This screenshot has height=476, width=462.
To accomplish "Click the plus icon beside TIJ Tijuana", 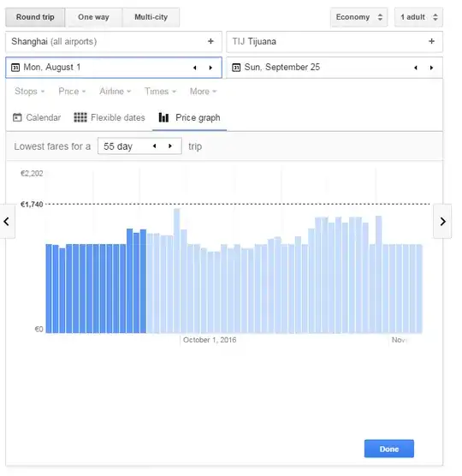I will pyautogui.click(x=431, y=41).
